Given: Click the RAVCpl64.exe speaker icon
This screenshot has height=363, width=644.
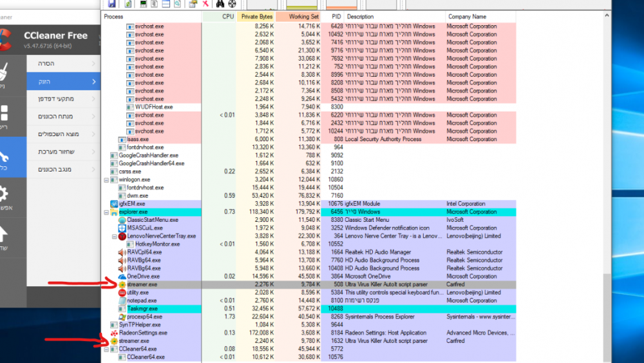Looking at the screenshot, I should tap(122, 252).
